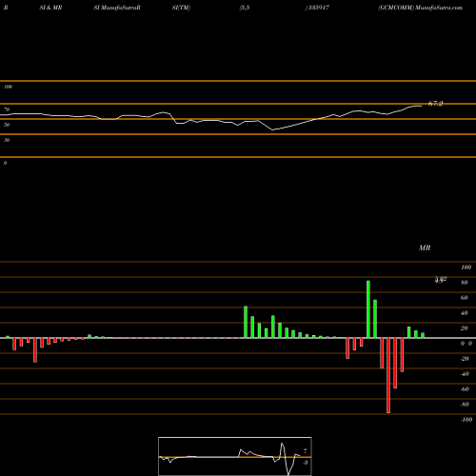
Task: Click the MR axis label 20
Action: [465, 328]
